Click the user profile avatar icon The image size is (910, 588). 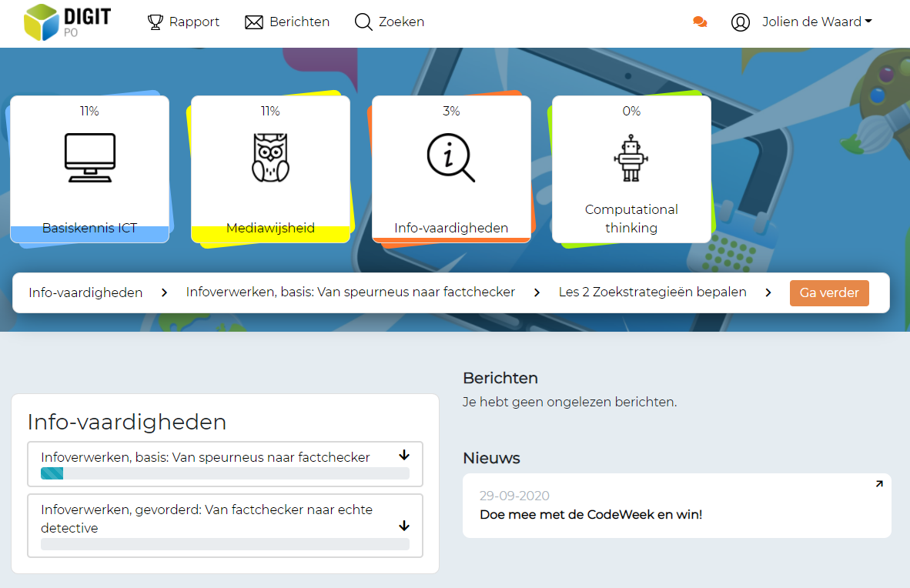741,22
